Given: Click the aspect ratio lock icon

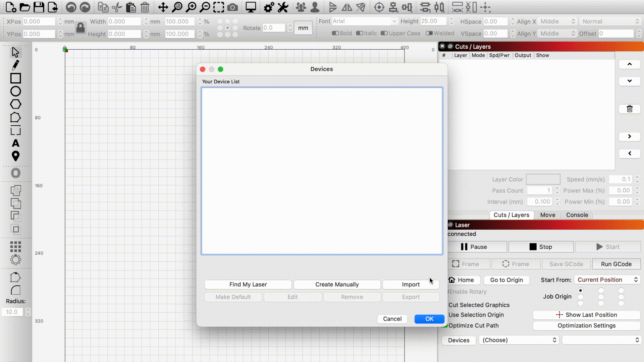Looking at the screenshot, I should click(80, 27).
